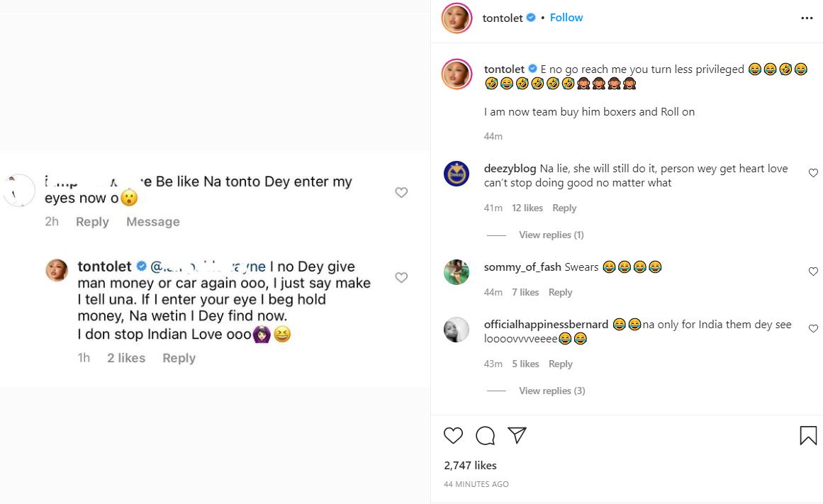The image size is (823, 504).
Task: Follow the tontolet account
Action: (566, 18)
